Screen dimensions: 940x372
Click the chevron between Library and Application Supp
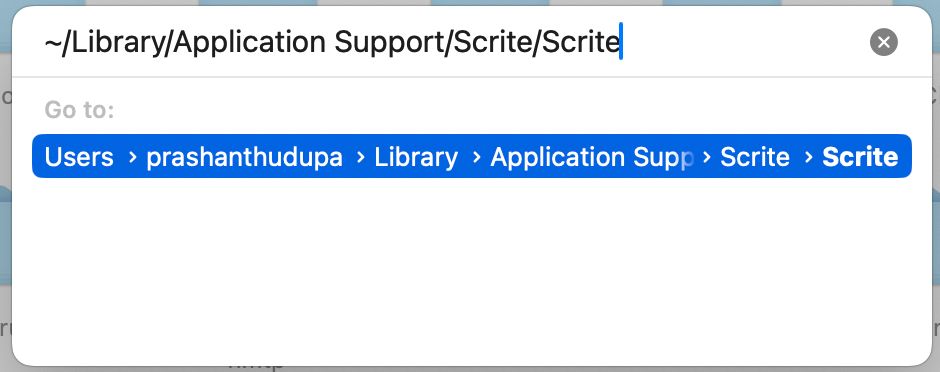pyautogui.click(x=477, y=157)
